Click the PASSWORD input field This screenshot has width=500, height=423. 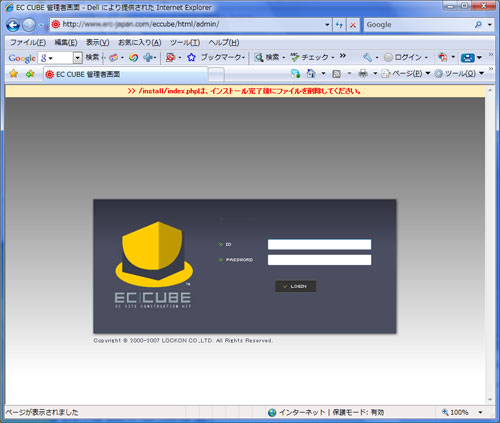click(319, 260)
